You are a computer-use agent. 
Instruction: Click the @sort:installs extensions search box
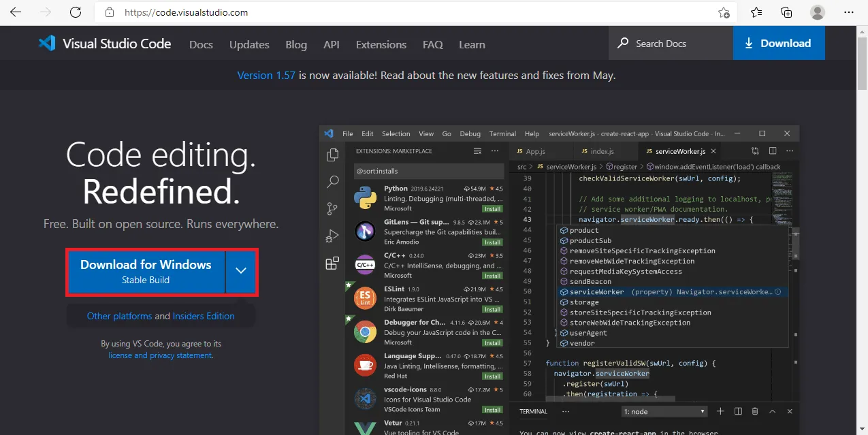(429, 172)
